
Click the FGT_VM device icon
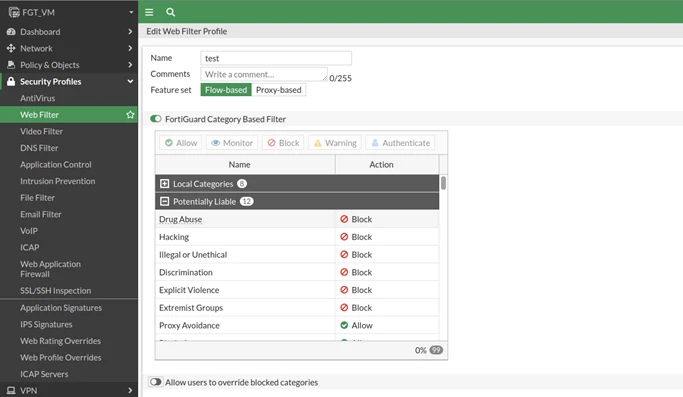point(14,12)
